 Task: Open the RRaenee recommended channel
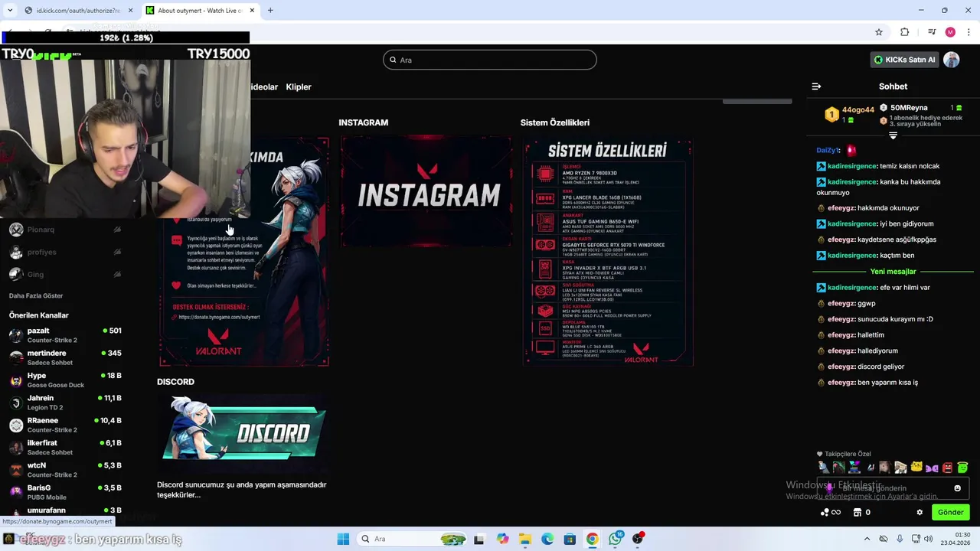click(x=65, y=425)
